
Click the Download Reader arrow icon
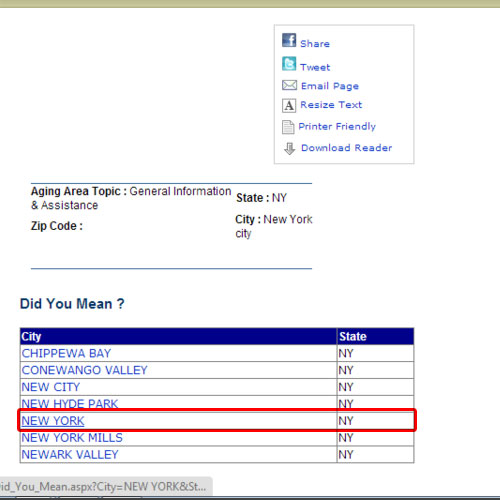(x=289, y=148)
